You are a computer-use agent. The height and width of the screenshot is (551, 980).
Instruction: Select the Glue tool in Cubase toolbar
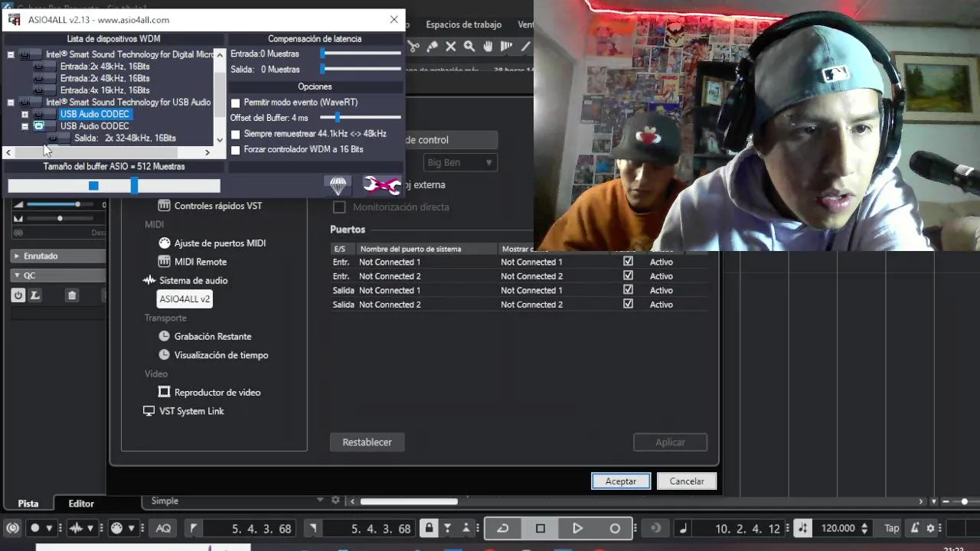[433, 47]
